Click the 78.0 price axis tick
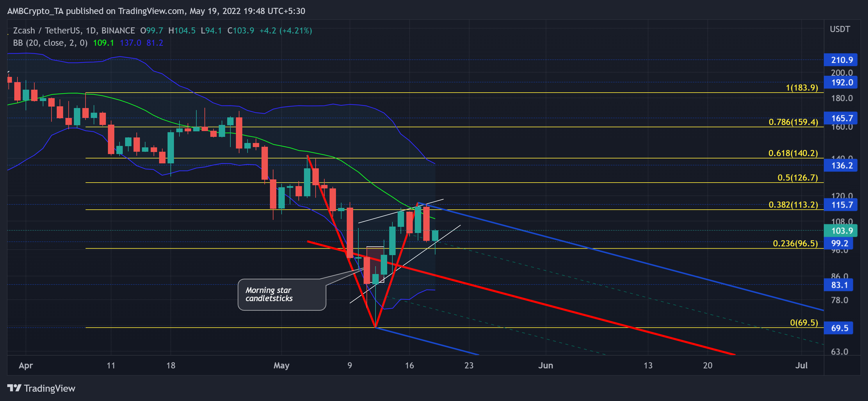This screenshot has width=868, height=401. 839,300
